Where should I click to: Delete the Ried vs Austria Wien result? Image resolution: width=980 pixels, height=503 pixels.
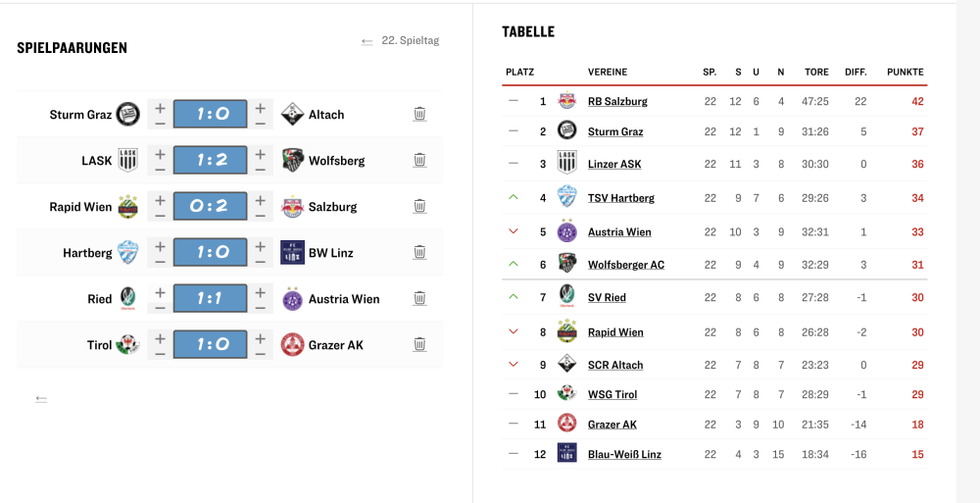419,298
